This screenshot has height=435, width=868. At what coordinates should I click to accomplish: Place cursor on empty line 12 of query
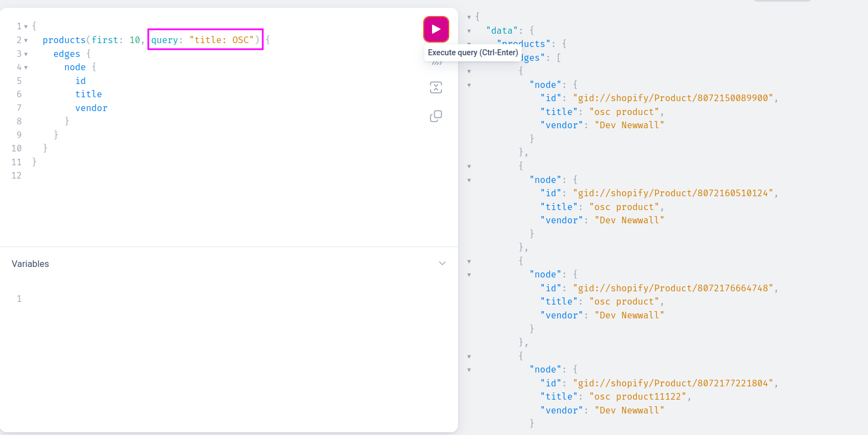pos(111,176)
